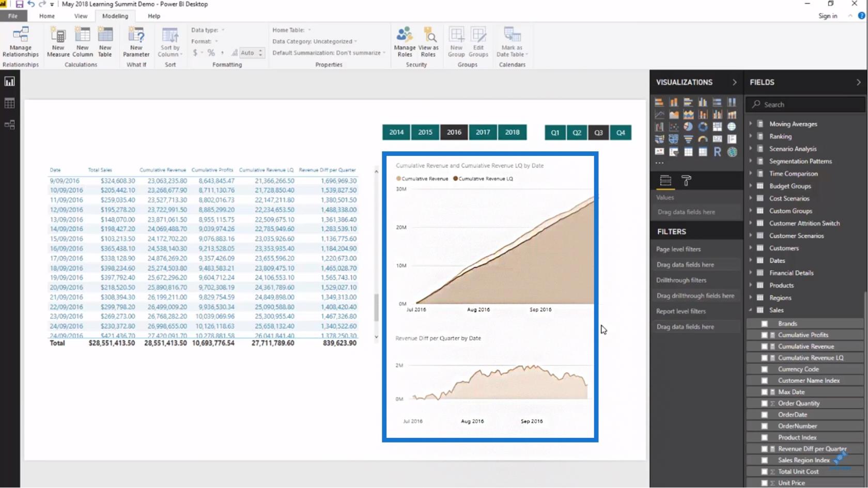868x488 pixels.
Task: Tick the Customer Name Index checkbox
Action: point(765,381)
